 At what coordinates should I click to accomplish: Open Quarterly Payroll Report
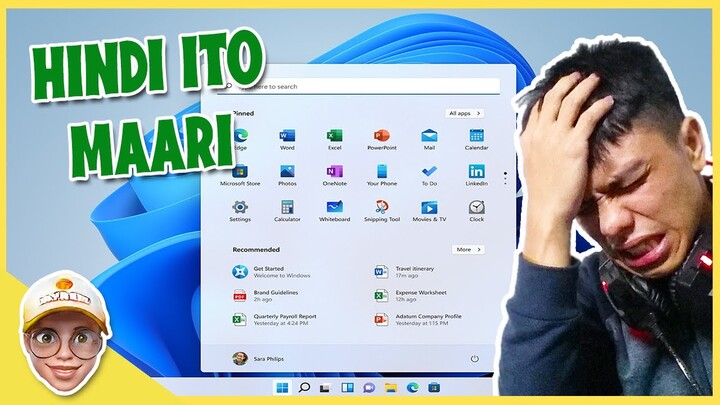click(274, 320)
